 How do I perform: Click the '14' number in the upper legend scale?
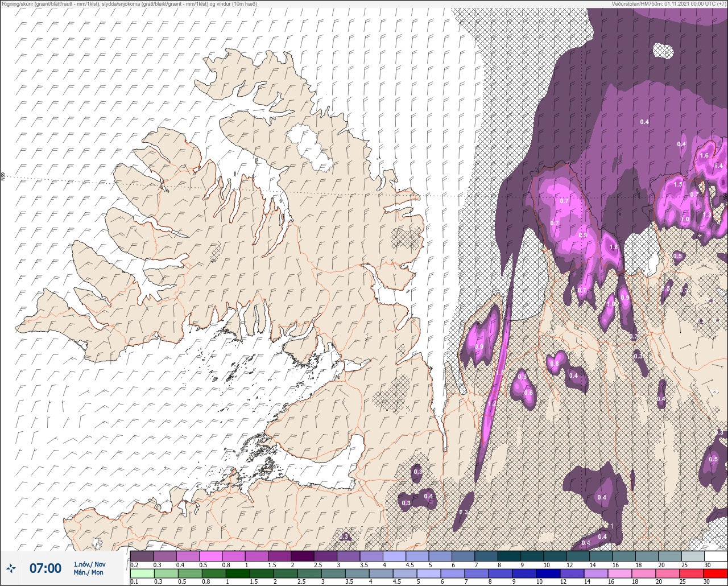coord(591,564)
